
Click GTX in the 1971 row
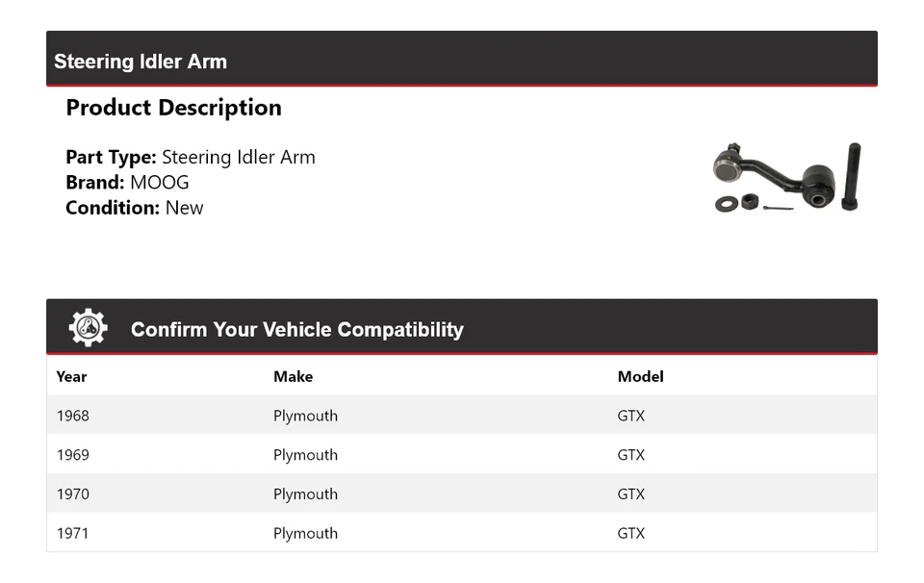tap(630, 533)
